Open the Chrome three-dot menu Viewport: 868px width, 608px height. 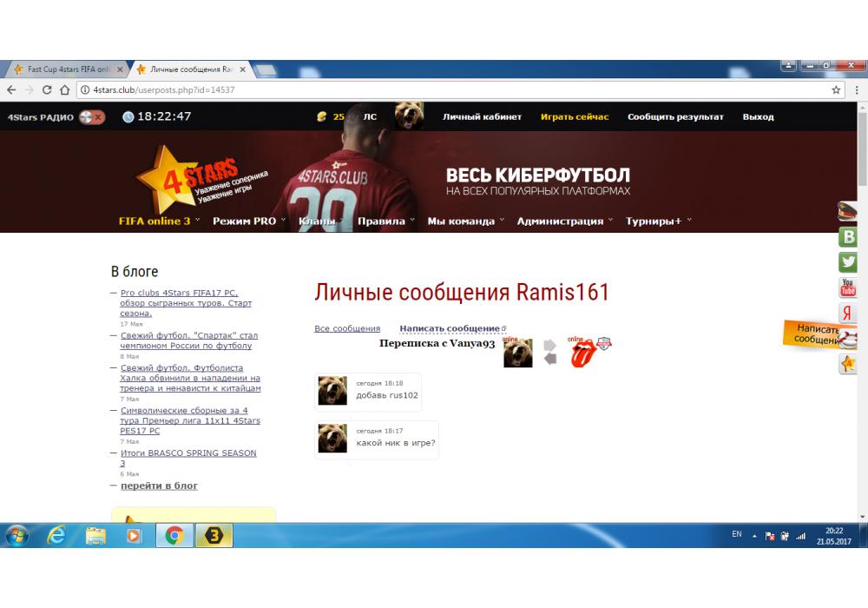tap(857, 89)
